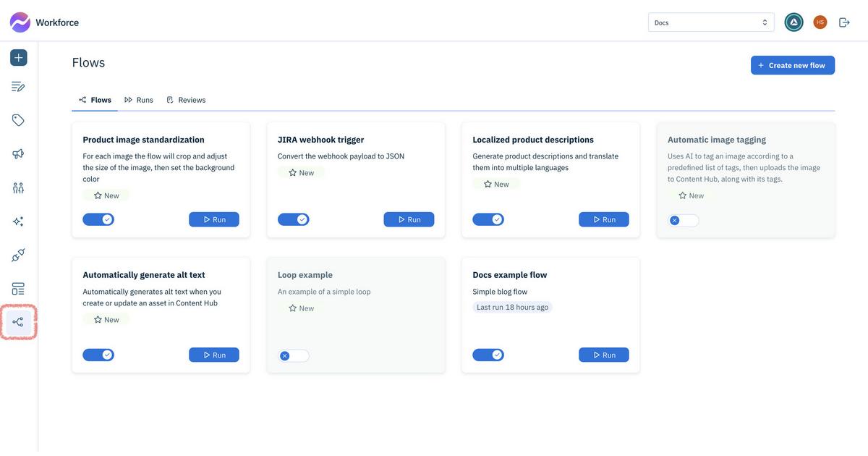Open the HS user avatar
The height and width of the screenshot is (456, 868).
pyautogui.click(x=820, y=22)
